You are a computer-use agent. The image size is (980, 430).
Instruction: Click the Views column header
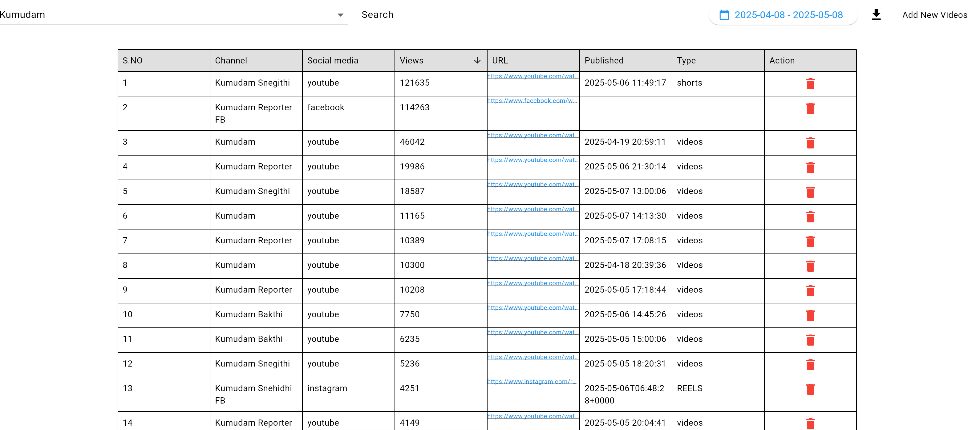[441, 60]
